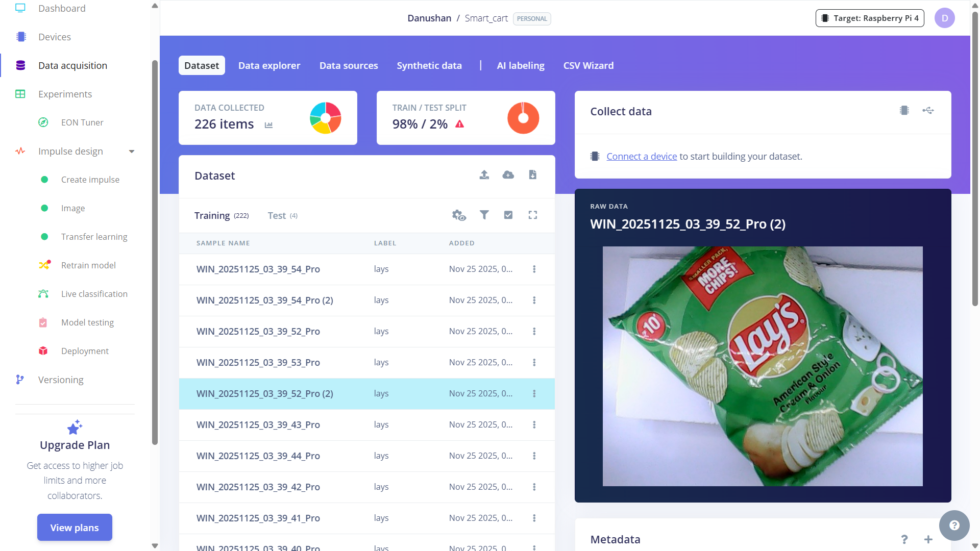
Task: Click the upload data icon in Dataset header
Action: (484, 175)
